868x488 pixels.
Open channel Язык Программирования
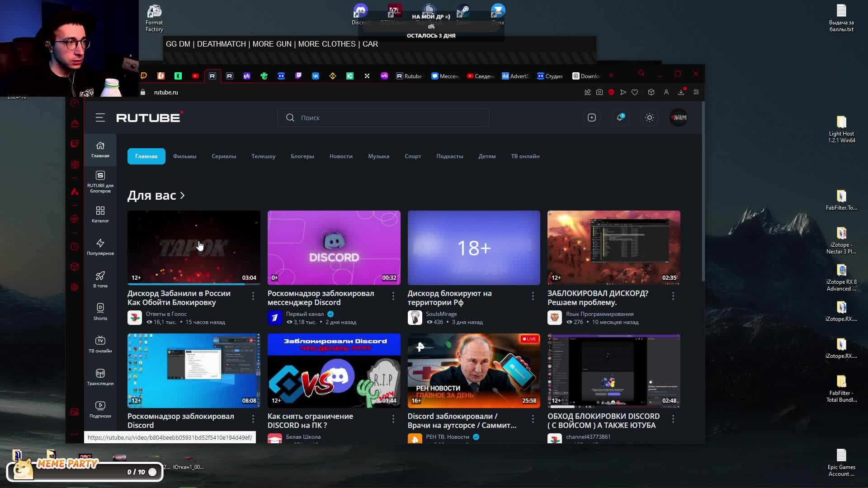tap(599, 314)
